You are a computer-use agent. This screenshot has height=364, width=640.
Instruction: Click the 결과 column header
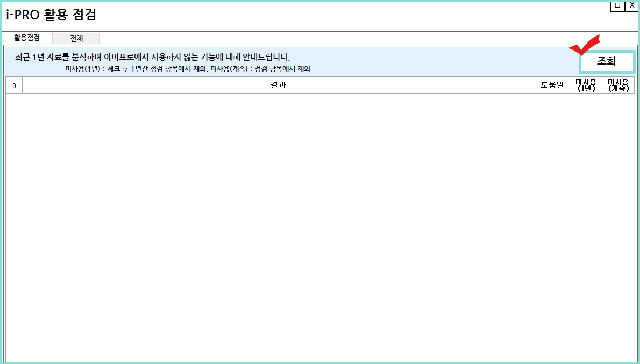pyautogui.click(x=279, y=85)
